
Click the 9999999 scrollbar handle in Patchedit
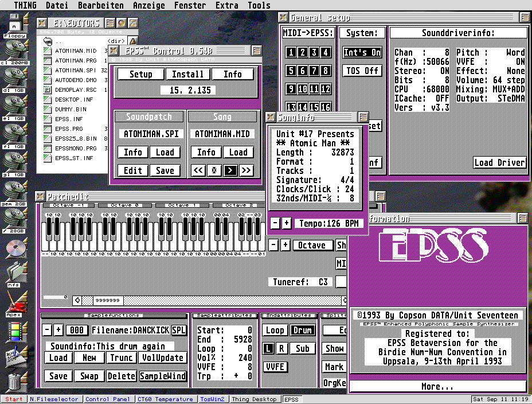click(108, 300)
